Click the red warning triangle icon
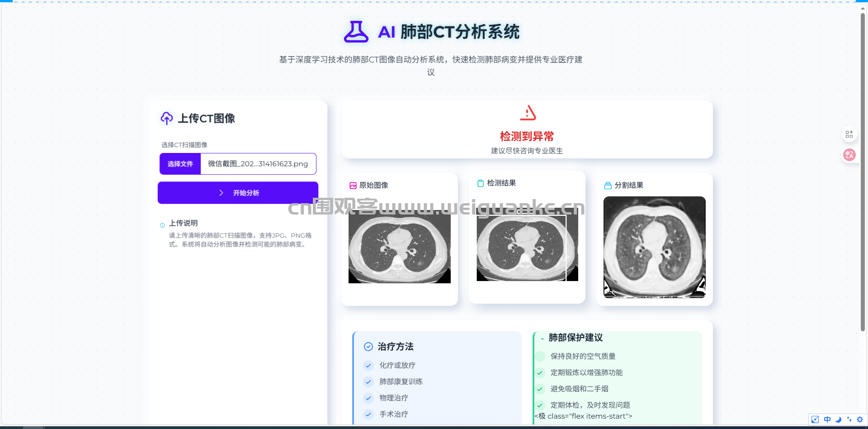868x429 pixels. click(528, 113)
